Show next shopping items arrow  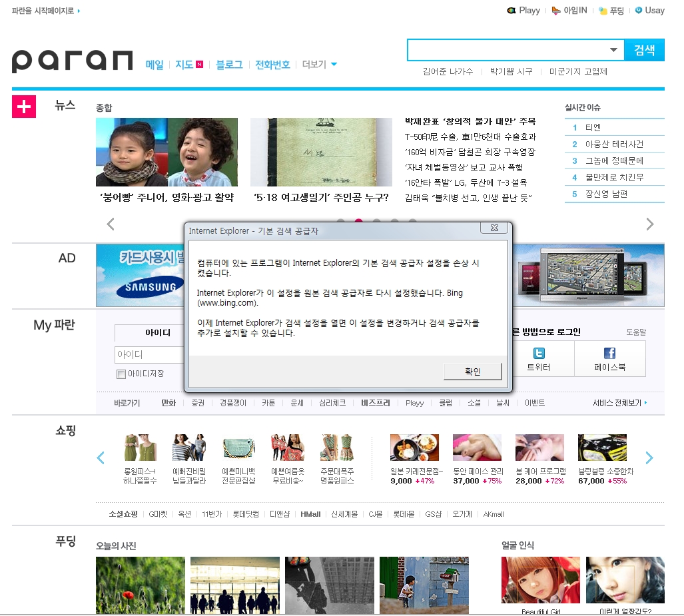click(649, 458)
